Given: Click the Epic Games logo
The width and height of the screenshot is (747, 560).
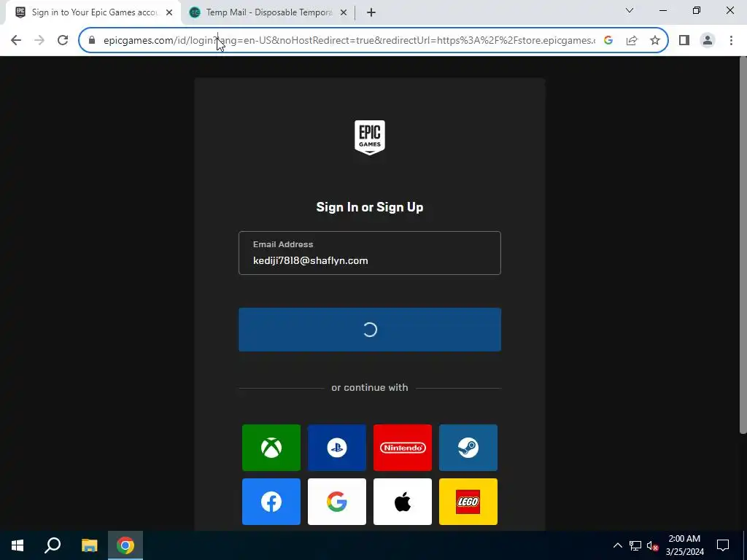Looking at the screenshot, I should pos(370,138).
